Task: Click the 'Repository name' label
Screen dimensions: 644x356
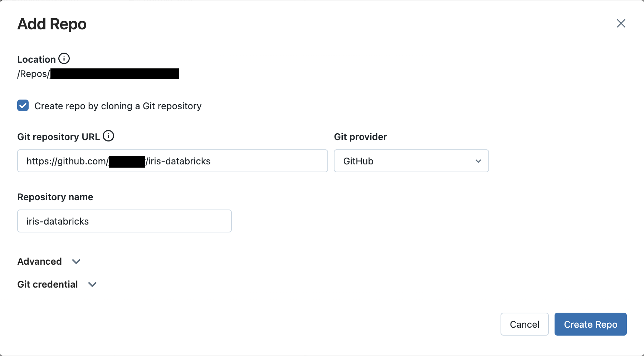Action: (55, 197)
